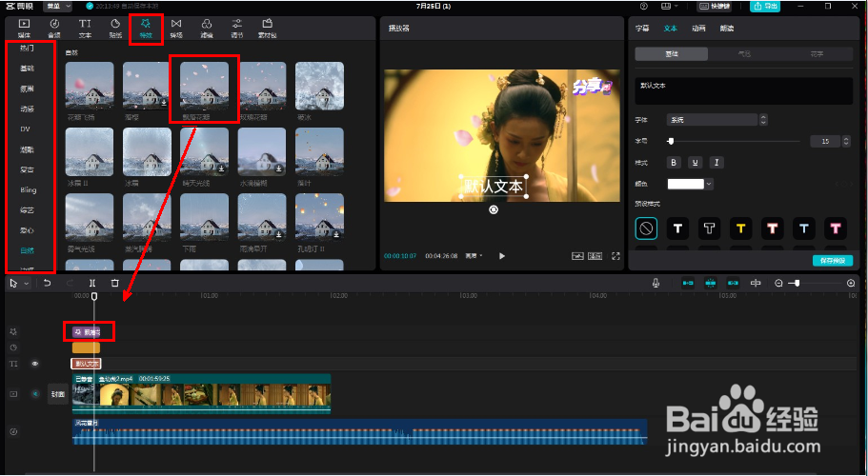
Task: Click the undo arrow in timeline toolbar
Action: (47, 283)
